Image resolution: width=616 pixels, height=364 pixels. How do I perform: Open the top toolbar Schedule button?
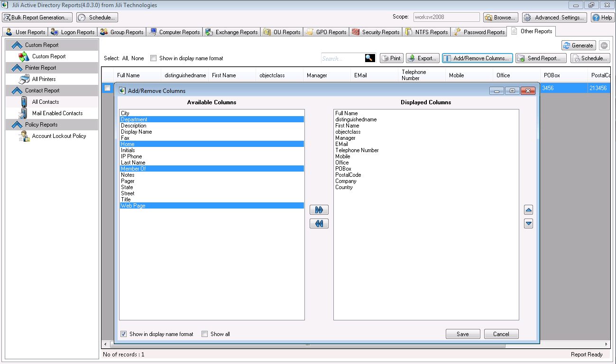[x=97, y=18]
